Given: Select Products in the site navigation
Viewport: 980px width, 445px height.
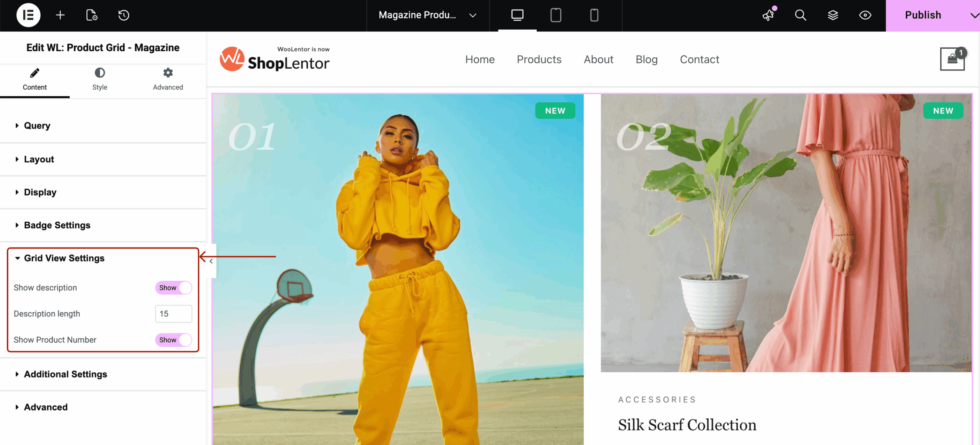Looking at the screenshot, I should point(539,59).
